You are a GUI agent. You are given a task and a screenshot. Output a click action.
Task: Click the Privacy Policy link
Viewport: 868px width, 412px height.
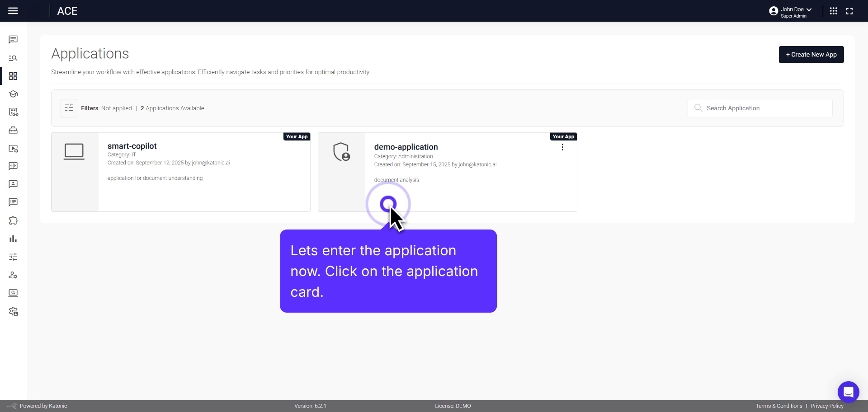point(827,406)
